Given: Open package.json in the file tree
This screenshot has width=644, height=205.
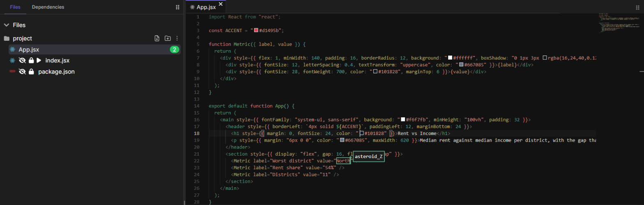Looking at the screenshot, I should point(56,72).
